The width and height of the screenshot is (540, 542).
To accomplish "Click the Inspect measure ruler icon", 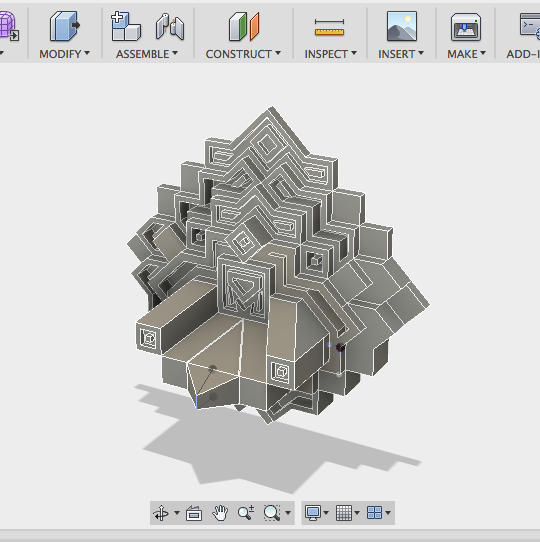I will (x=329, y=28).
